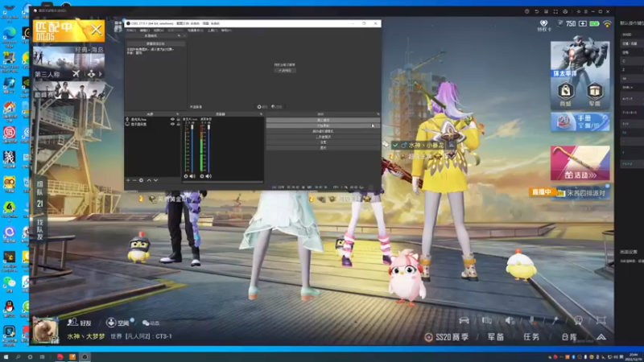
Task: Remove the selected source with the minus icon in OBS
Action: (x=134, y=180)
